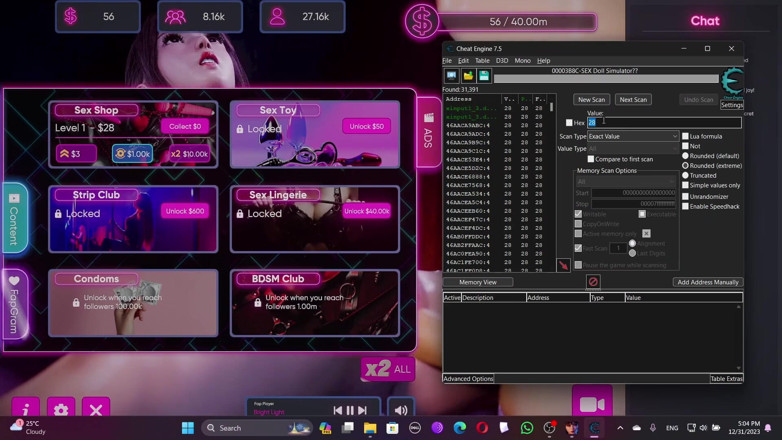Open File Explorer from taskbar

(370, 428)
